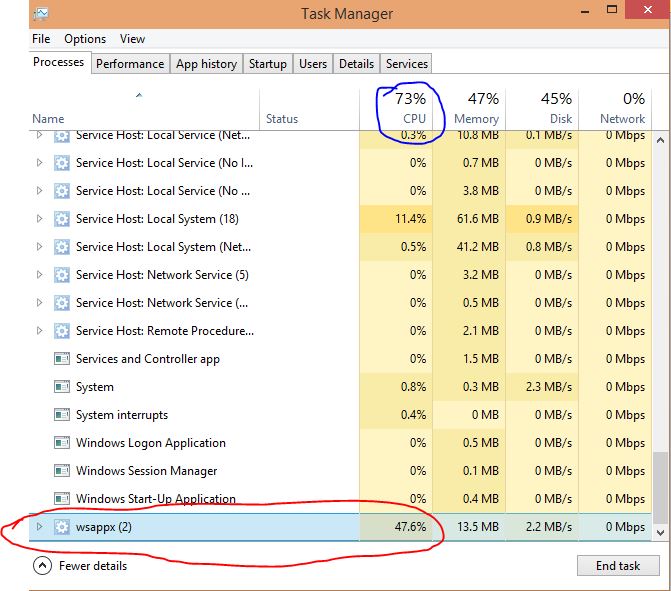Click the Service Host: Local System (18) gear icon
Screen dimensions: 671x591
pos(62,219)
